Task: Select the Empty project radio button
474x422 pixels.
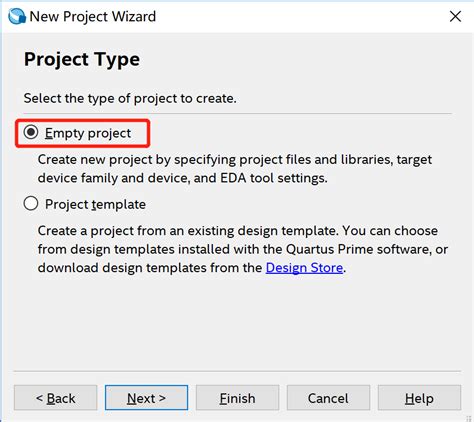Action: click(31, 132)
